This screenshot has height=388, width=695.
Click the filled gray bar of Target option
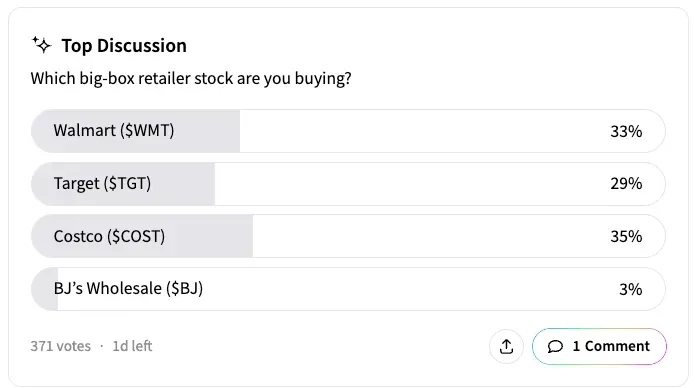point(123,184)
